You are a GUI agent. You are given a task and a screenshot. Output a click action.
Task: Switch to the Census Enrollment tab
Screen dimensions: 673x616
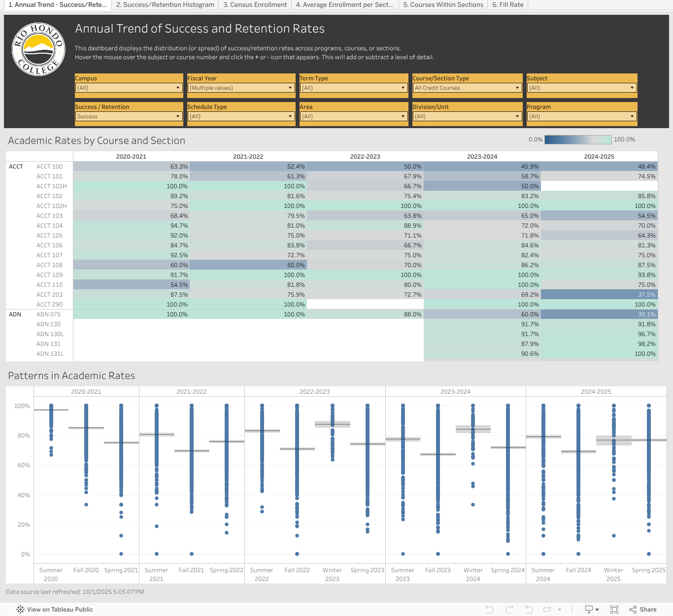point(255,5)
